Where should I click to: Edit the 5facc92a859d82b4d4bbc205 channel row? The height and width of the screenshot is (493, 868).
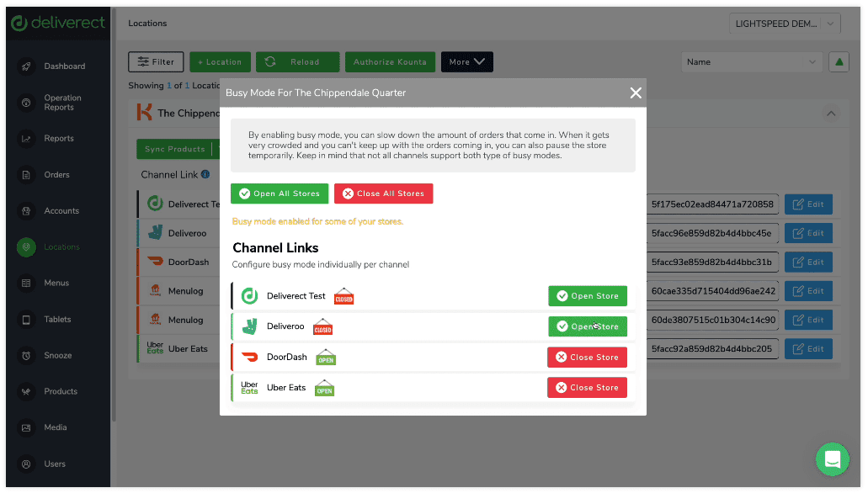pyautogui.click(x=808, y=349)
